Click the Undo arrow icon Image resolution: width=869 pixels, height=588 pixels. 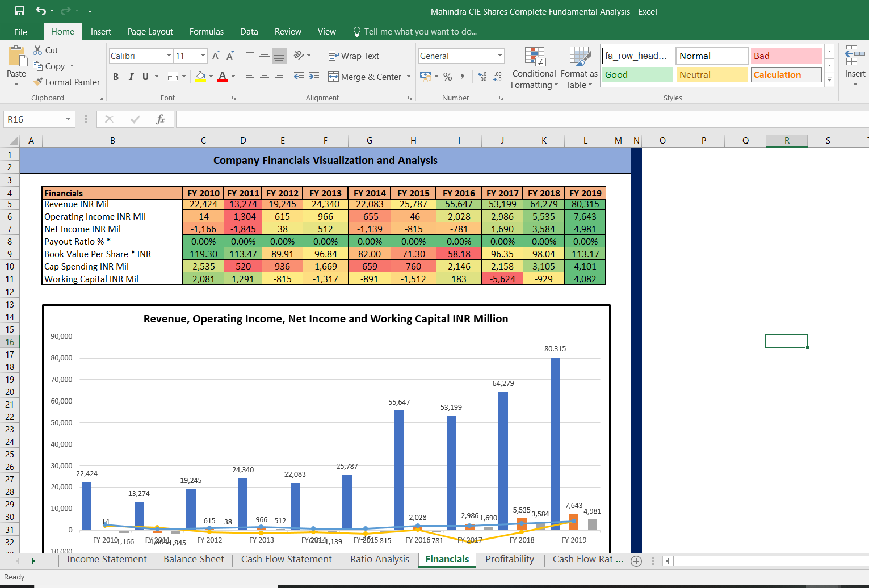click(x=41, y=11)
